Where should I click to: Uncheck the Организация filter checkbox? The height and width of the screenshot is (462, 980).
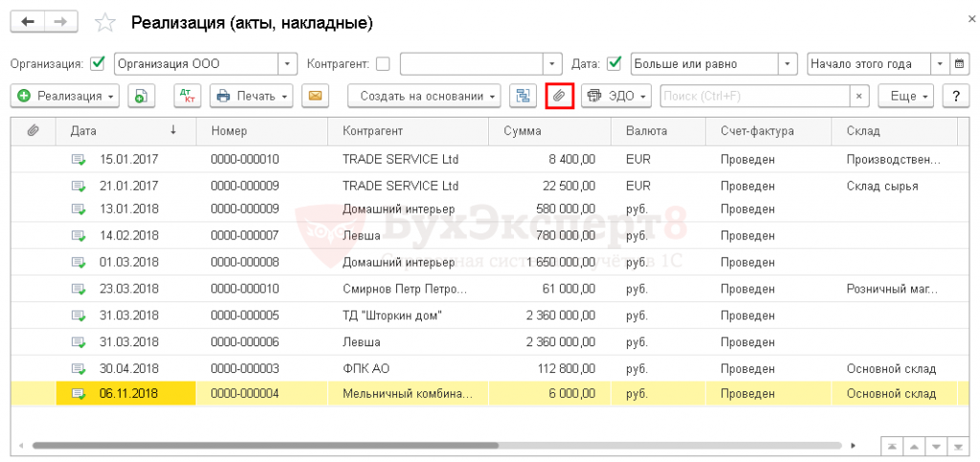97,64
